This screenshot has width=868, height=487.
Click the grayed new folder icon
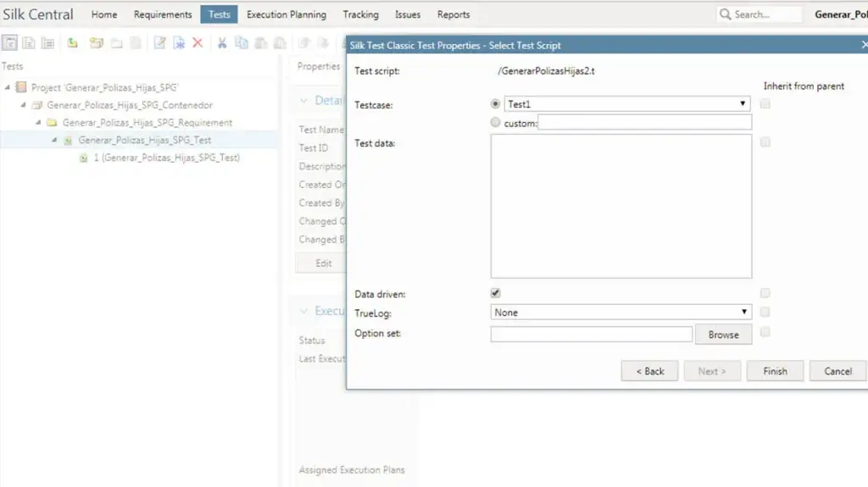coord(116,42)
